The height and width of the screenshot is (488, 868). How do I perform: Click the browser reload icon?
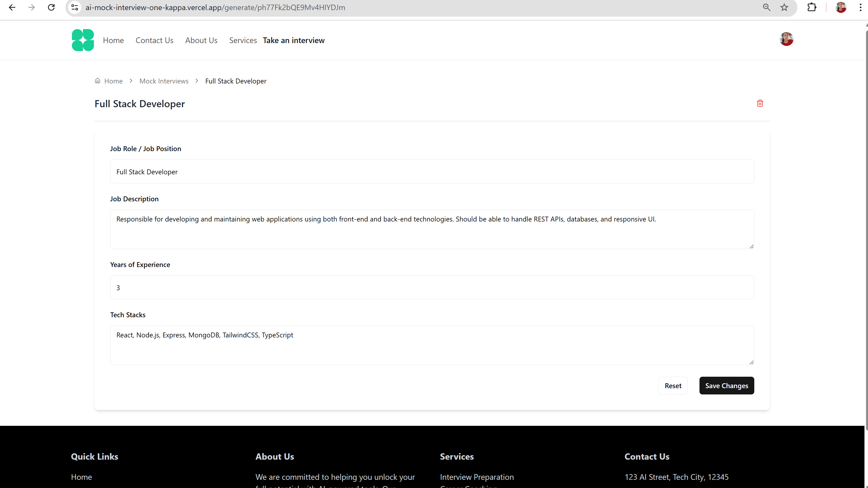(51, 7)
